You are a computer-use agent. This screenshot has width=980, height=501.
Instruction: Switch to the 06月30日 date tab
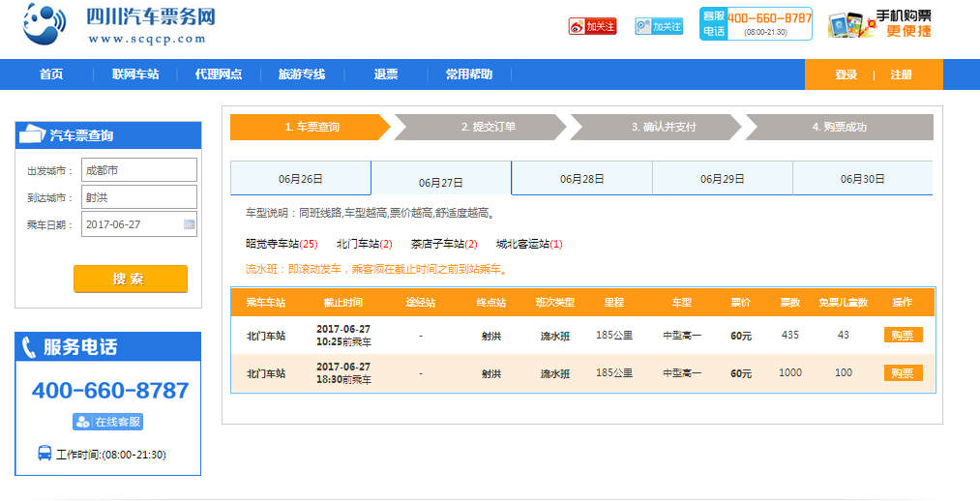coord(862,179)
